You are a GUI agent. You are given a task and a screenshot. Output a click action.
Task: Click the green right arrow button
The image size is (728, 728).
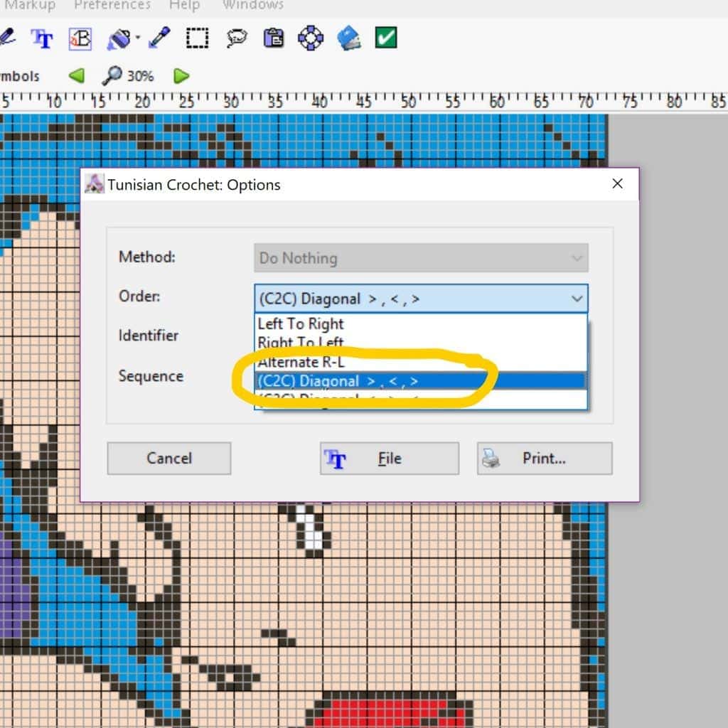coord(181,75)
